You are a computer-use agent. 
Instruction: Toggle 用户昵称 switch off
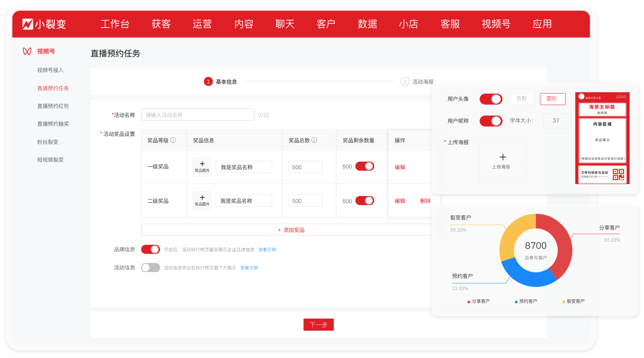pos(491,121)
